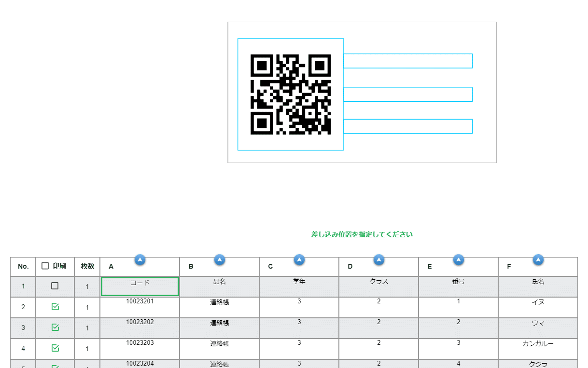The width and height of the screenshot is (588, 368).
Task: Click the 品名 cell in row 1
Action: (220, 286)
